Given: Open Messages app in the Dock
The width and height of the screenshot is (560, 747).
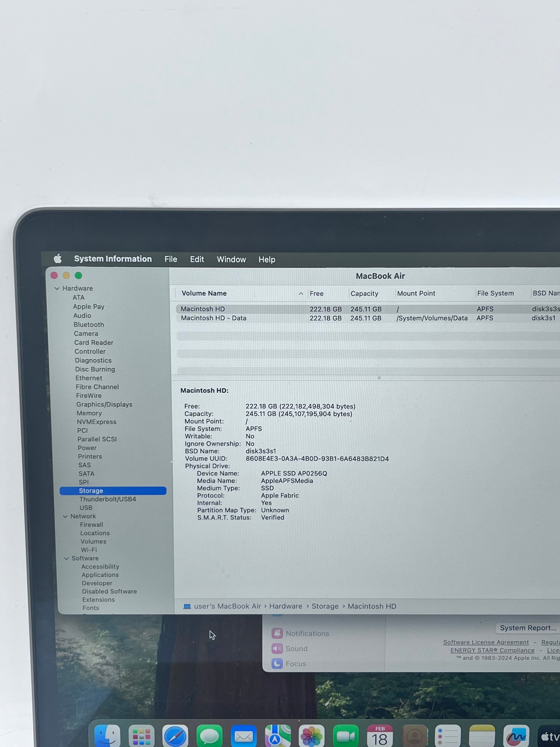Looking at the screenshot, I should click(x=209, y=736).
